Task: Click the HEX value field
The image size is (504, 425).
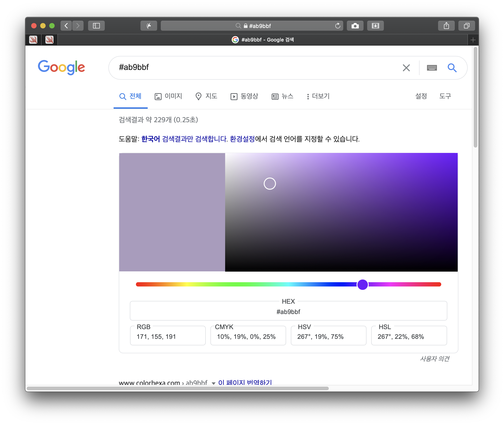Action: pos(288,312)
